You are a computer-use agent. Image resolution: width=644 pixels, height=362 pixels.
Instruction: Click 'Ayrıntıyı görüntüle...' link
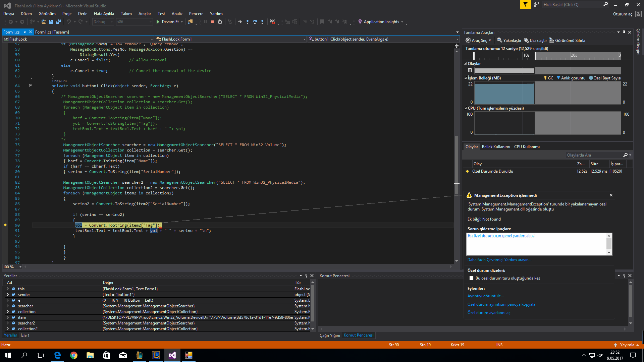click(485, 296)
